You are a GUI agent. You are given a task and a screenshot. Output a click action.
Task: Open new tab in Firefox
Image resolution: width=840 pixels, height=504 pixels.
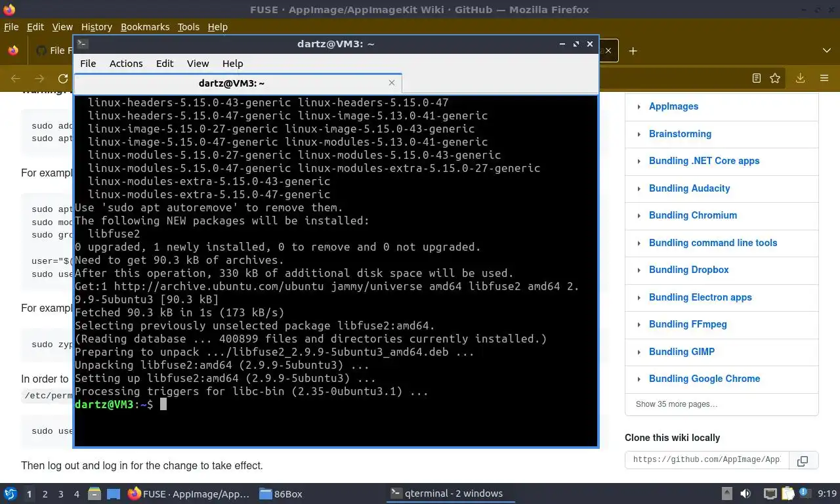(633, 51)
